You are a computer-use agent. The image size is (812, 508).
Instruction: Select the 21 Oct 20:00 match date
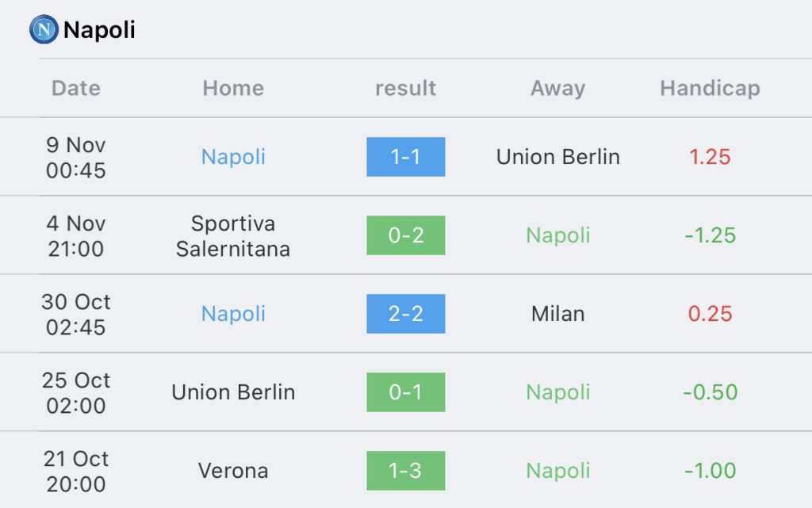pyautogui.click(x=76, y=471)
